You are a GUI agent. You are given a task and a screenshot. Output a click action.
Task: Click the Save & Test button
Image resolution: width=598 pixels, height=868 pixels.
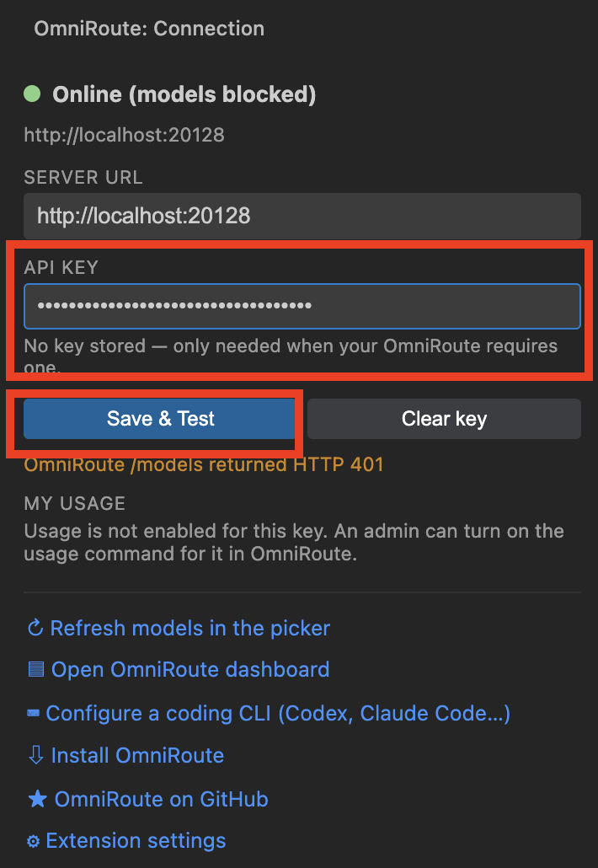[159, 419]
